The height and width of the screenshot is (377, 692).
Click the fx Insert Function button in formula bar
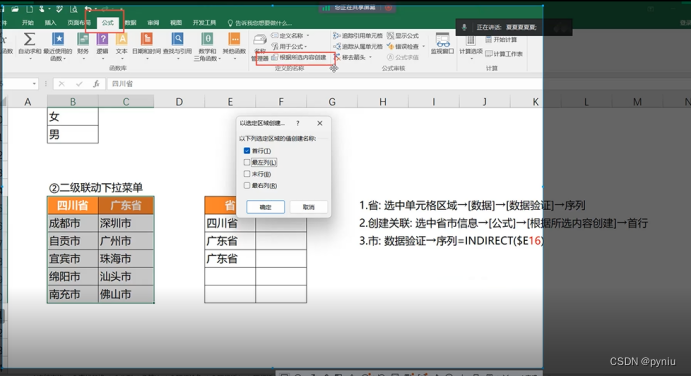click(96, 83)
